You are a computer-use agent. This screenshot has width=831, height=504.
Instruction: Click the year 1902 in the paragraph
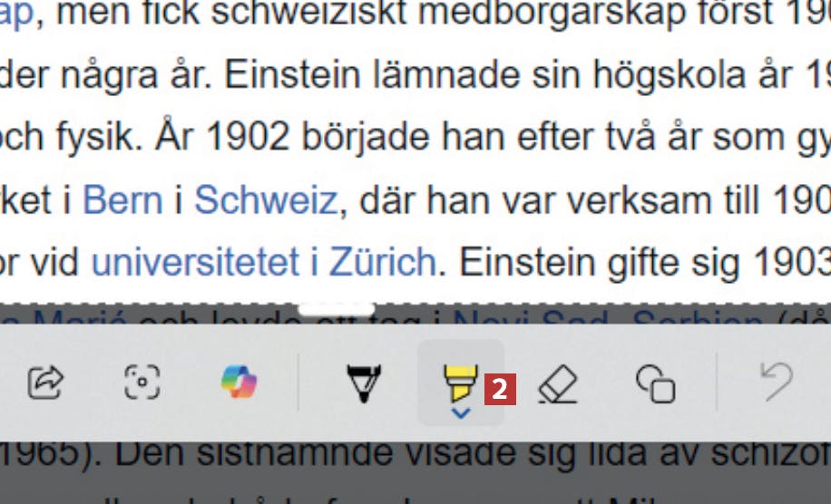(247, 138)
